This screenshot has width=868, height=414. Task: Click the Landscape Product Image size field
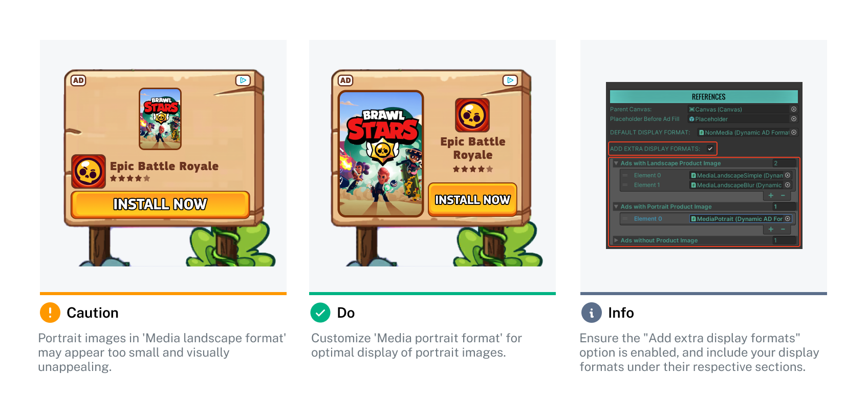pyautogui.click(x=784, y=163)
